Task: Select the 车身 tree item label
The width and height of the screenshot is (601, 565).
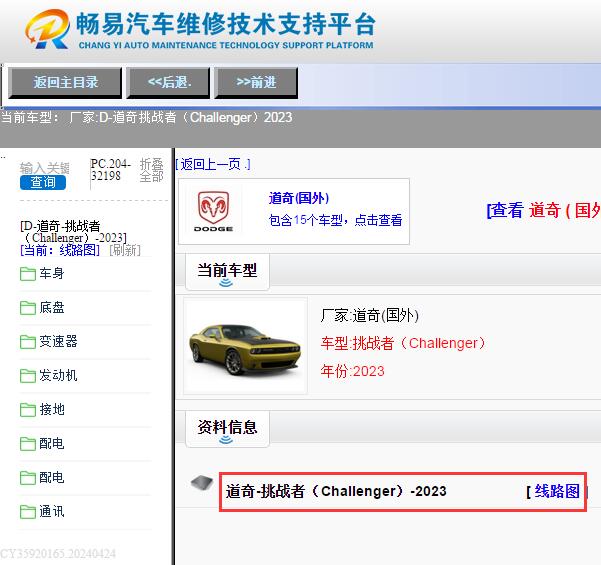Action: (x=52, y=274)
